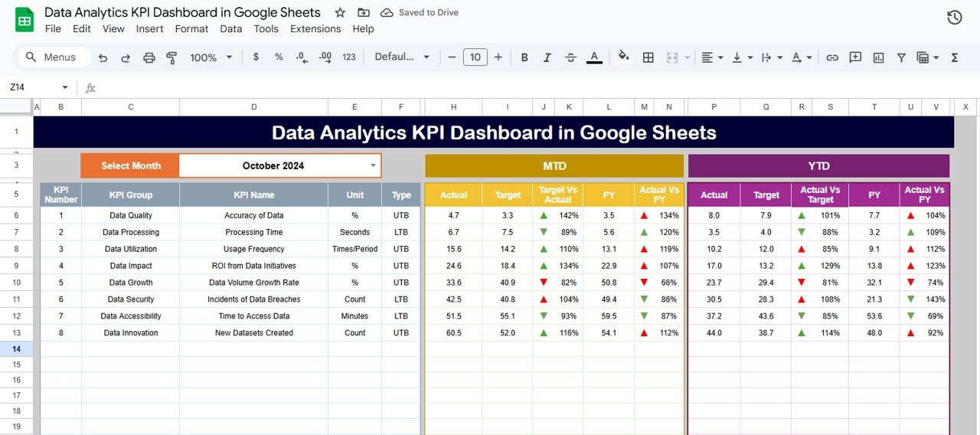
Task: Open the Data menu
Action: pyautogui.click(x=231, y=28)
